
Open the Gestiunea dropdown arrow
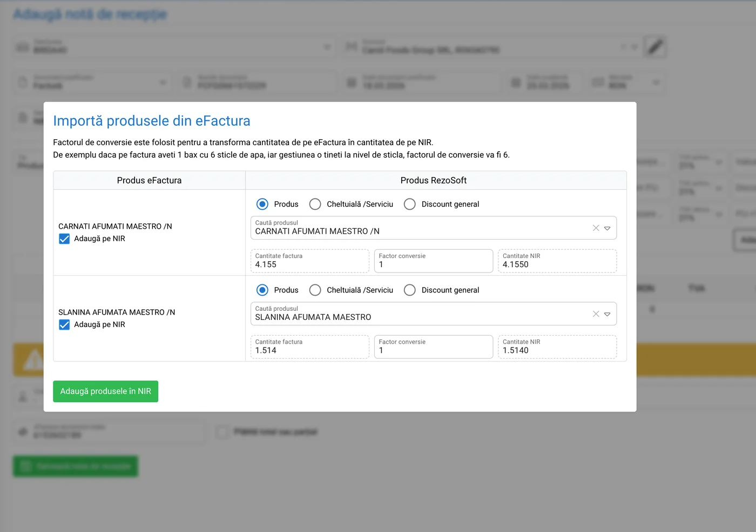(x=327, y=47)
